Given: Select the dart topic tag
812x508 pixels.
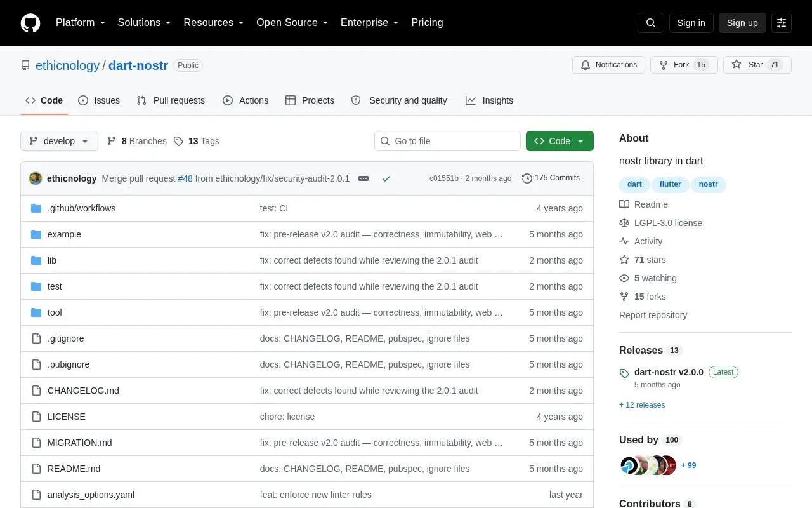Looking at the screenshot, I should click(x=634, y=184).
